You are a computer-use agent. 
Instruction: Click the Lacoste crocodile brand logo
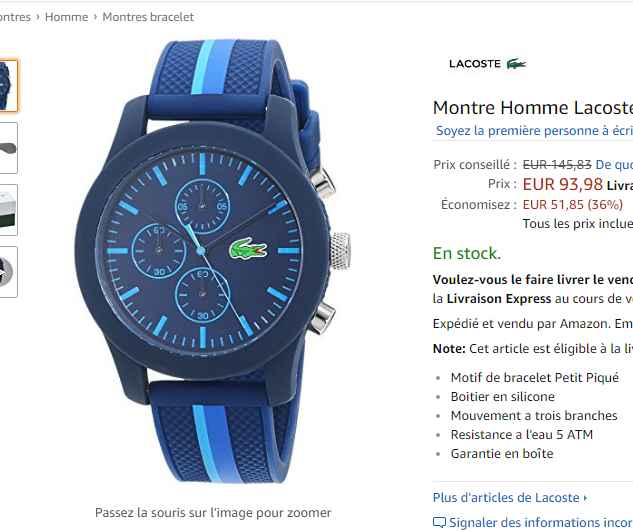pos(487,64)
